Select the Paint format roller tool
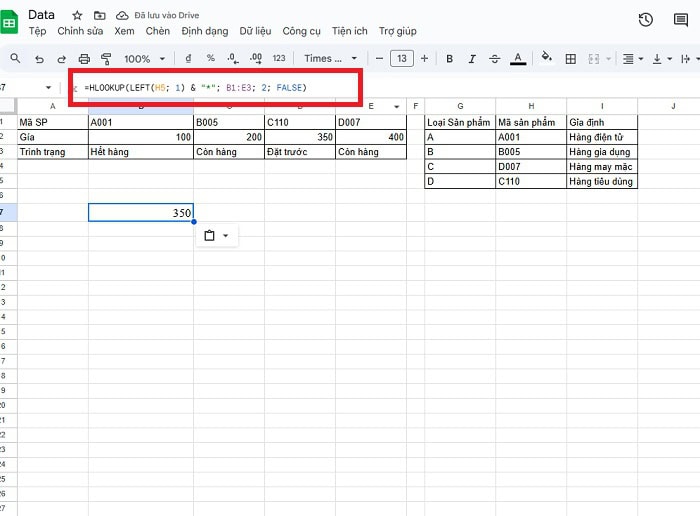The width and height of the screenshot is (700, 516). point(106,59)
